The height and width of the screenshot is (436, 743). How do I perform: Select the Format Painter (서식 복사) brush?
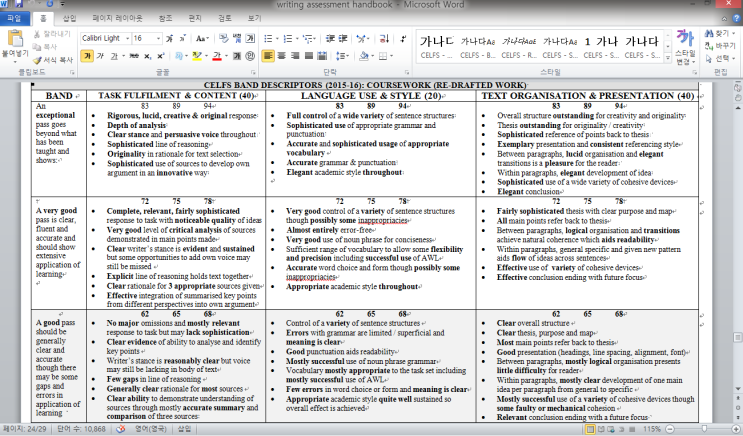click(53, 60)
